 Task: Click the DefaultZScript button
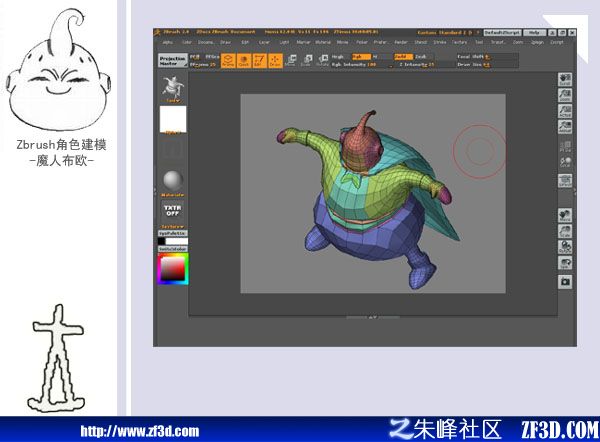coord(502,33)
